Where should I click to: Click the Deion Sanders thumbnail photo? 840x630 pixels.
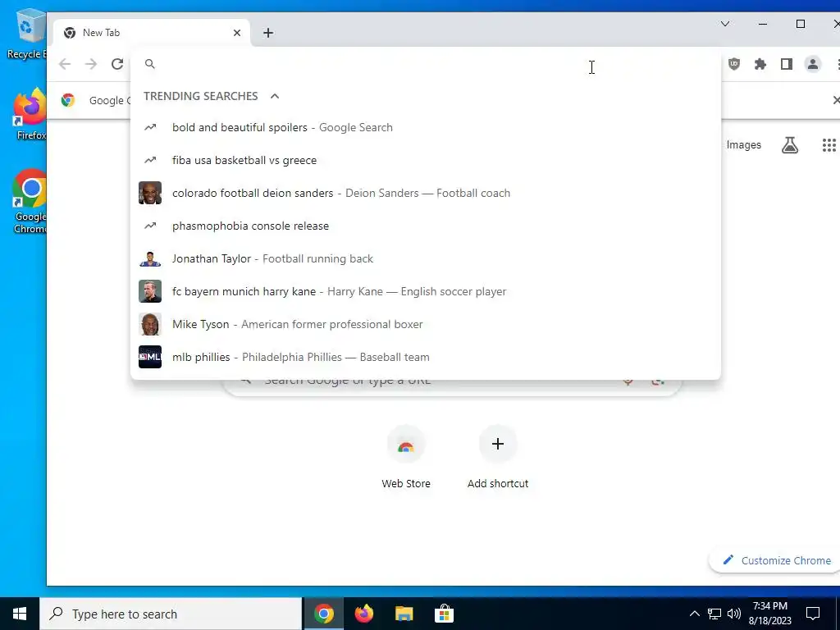pyautogui.click(x=150, y=193)
